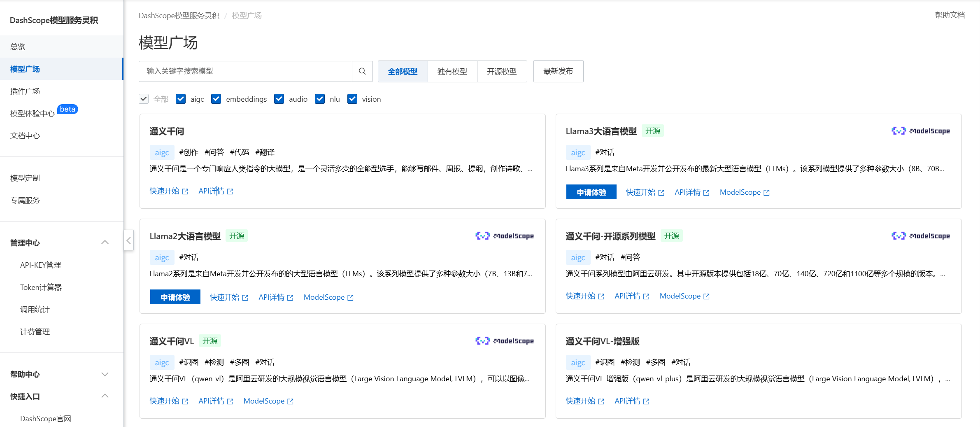The image size is (980, 427).
Task: Open 模型体验中心 in the sidebar
Action: [33, 113]
